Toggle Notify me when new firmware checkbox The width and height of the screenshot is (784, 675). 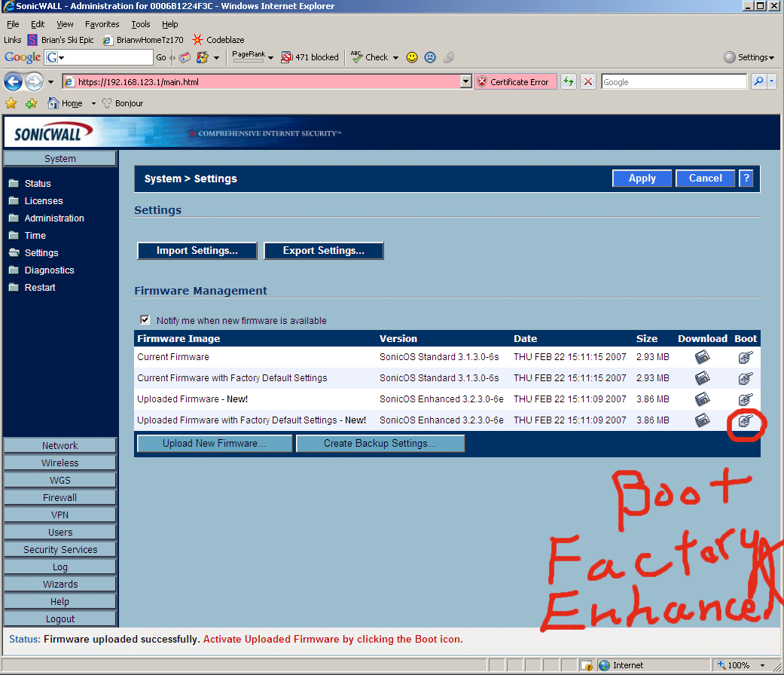145,320
